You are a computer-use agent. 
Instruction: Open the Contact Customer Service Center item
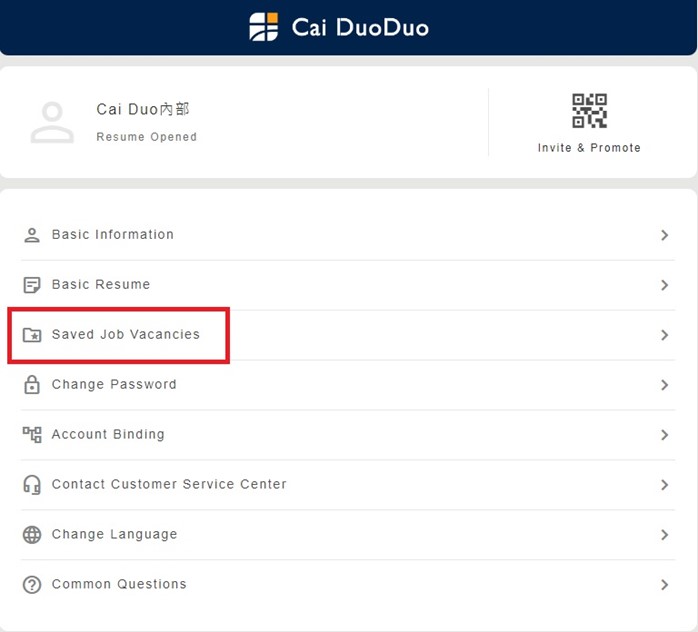click(169, 485)
